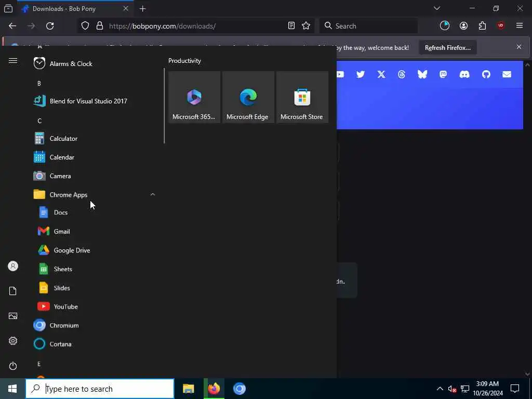Reload the Bob Pony downloads page
The image size is (532, 399).
click(50, 26)
